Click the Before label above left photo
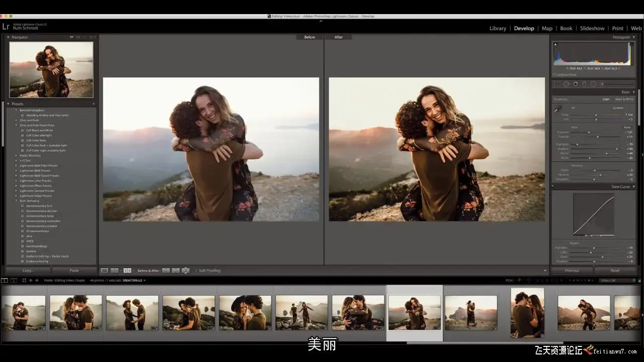 (x=309, y=37)
